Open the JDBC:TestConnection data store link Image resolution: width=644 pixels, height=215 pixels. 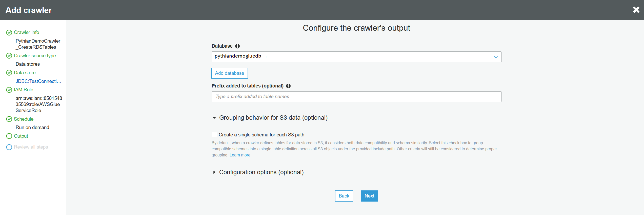click(x=38, y=81)
